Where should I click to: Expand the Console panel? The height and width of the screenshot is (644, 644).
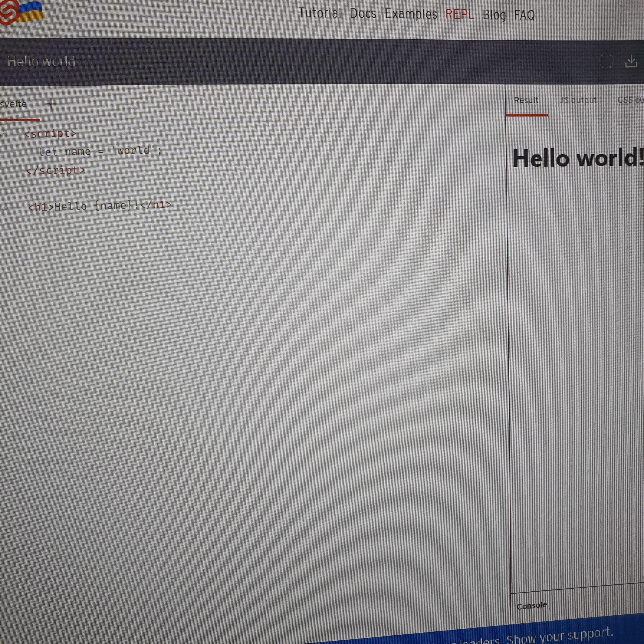click(x=532, y=606)
